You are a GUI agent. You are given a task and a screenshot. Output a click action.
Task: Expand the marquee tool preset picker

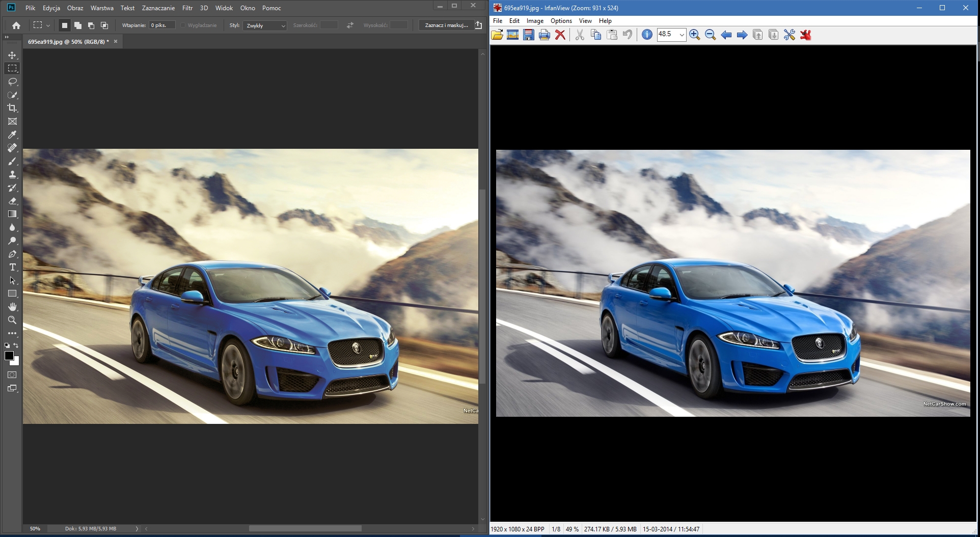click(48, 25)
